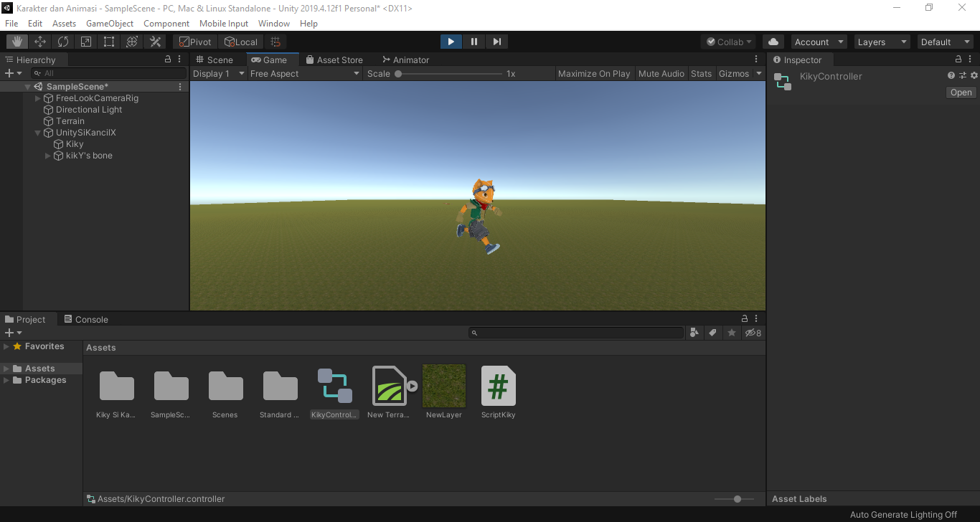
Task: Pause the game
Action: (x=473, y=42)
